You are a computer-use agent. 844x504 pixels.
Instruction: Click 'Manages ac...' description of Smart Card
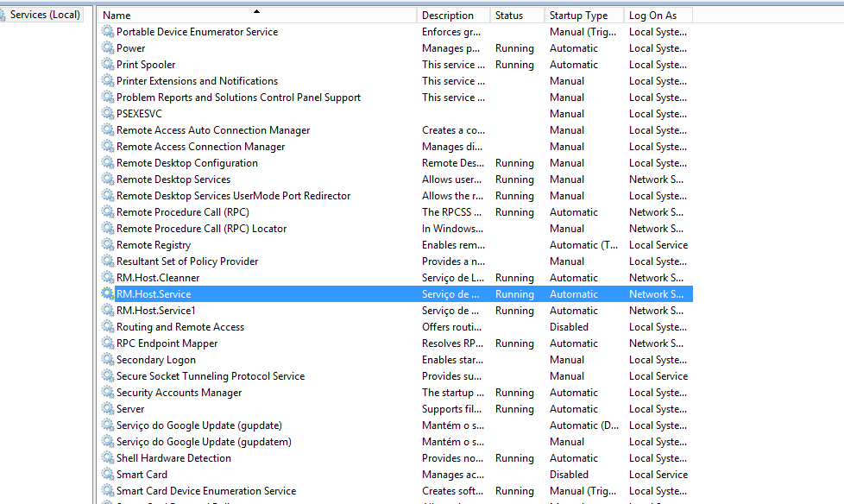(453, 475)
